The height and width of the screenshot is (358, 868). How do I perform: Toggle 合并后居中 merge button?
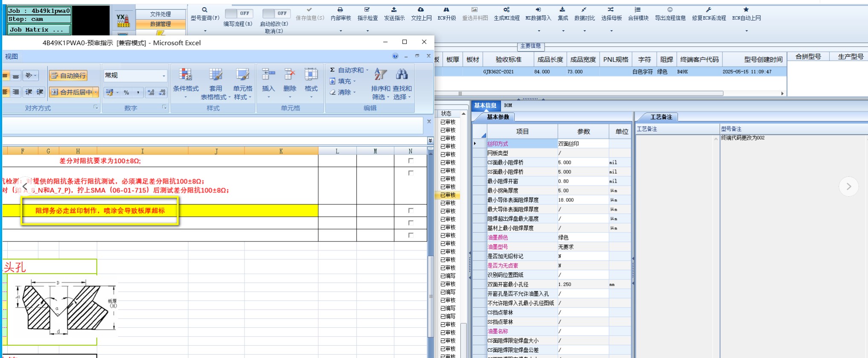coord(71,92)
